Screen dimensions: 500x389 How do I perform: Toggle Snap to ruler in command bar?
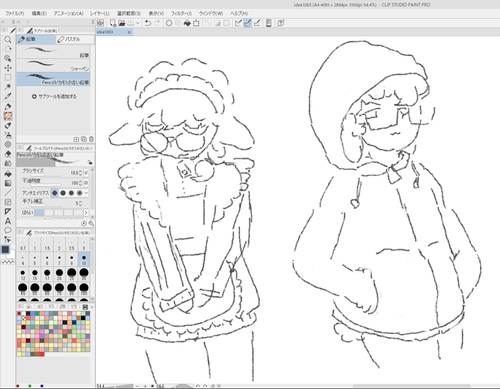click(x=238, y=23)
